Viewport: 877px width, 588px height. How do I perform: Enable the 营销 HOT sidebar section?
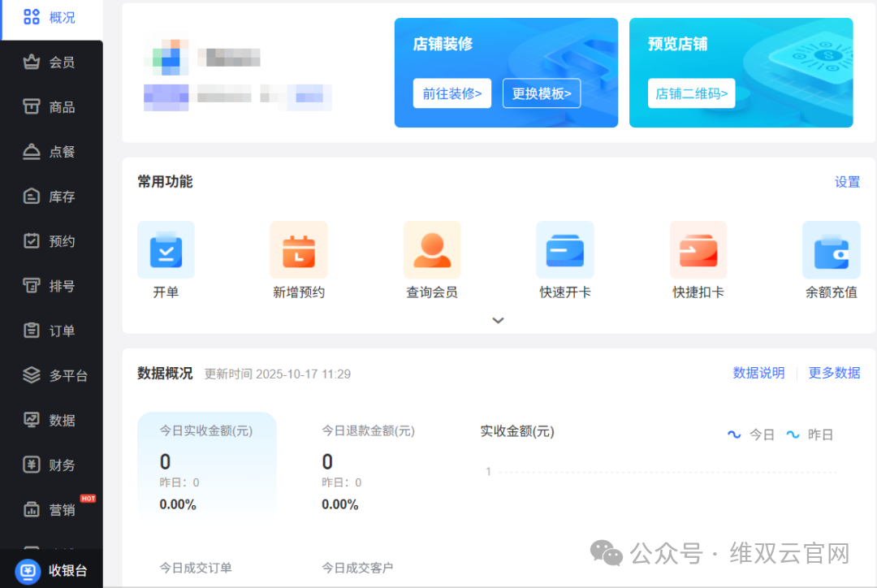51,509
